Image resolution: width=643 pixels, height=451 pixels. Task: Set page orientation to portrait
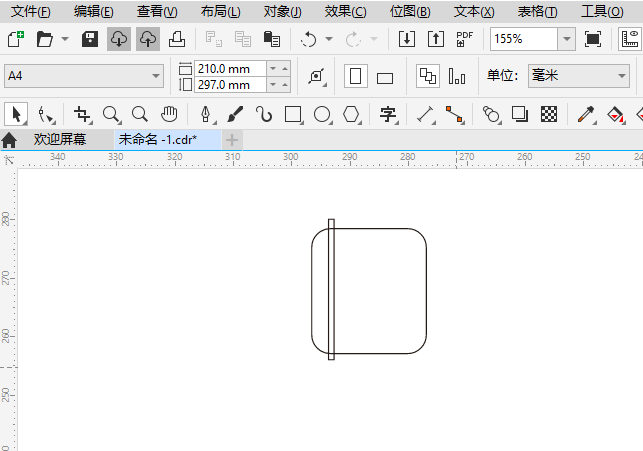pyautogui.click(x=356, y=76)
